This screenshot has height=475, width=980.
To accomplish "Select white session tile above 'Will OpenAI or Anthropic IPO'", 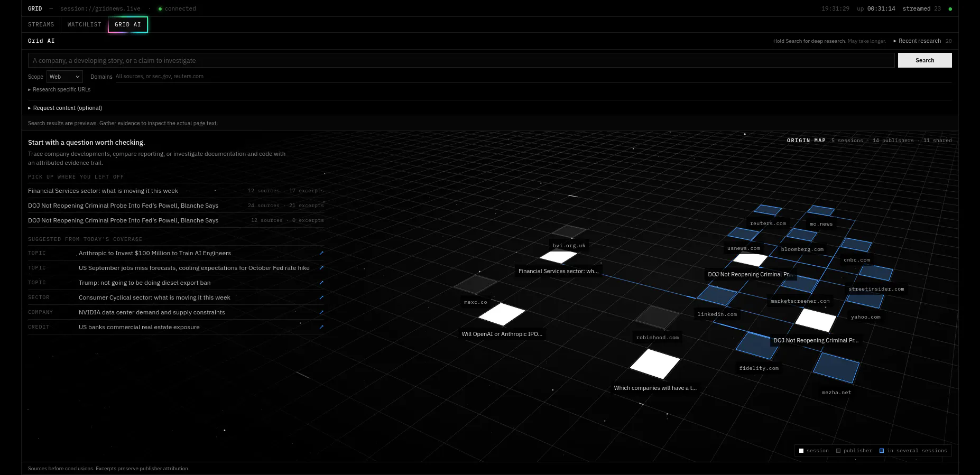I will coord(502,314).
